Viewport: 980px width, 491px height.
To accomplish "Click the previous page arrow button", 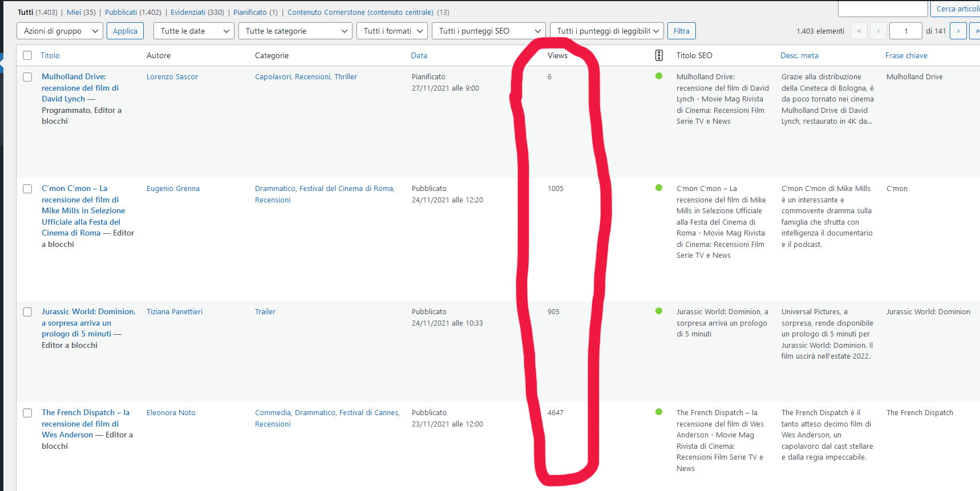I will coord(878,31).
